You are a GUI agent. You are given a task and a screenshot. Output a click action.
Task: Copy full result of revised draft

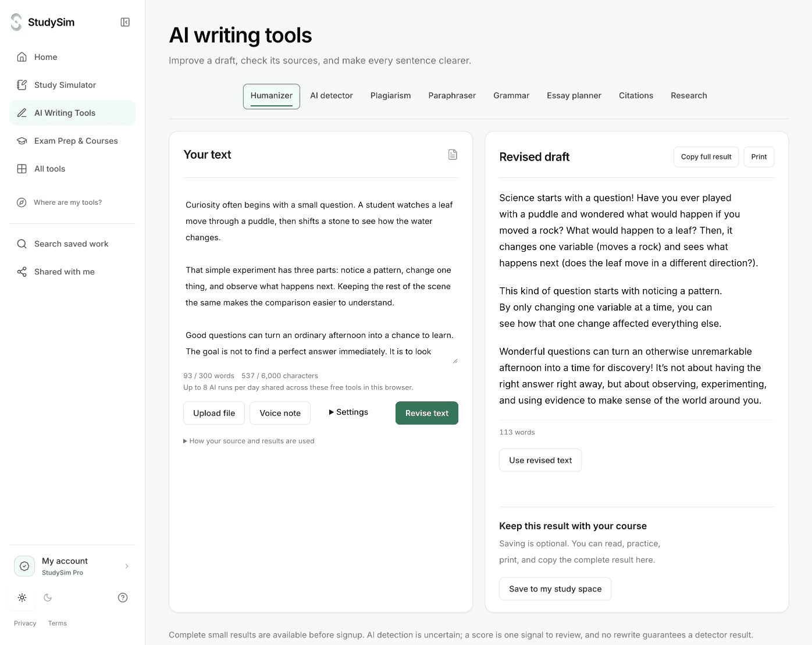click(x=706, y=157)
